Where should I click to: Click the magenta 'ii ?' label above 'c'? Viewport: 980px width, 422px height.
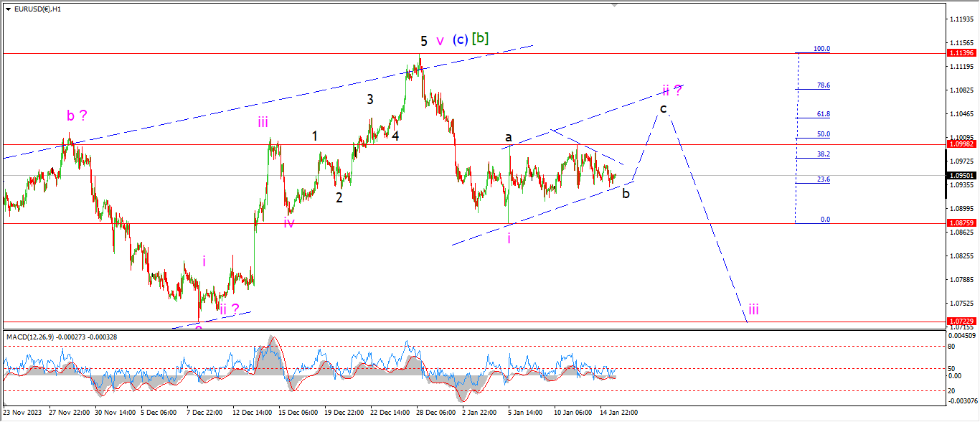(672, 90)
